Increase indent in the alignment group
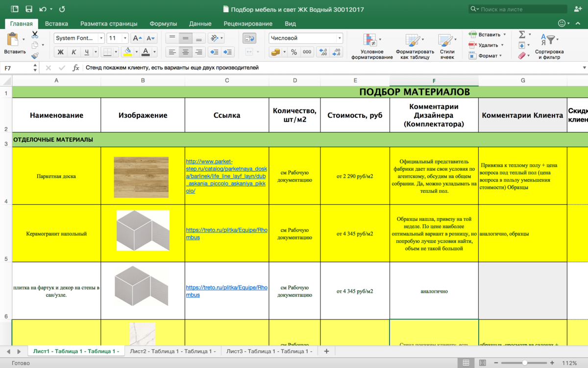Viewport: 588px width, 368px height. [228, 52]
